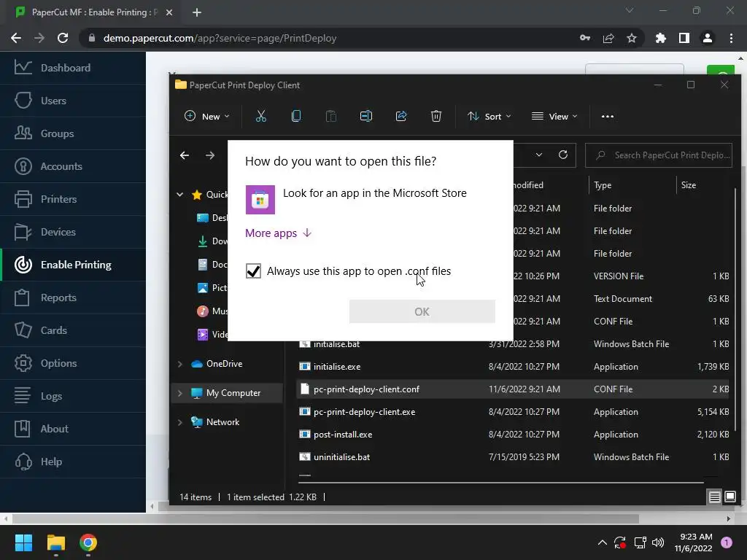747x560 pixels.
Task: Click the PaperCut MF browser tab
Action: tap(94, 12)
